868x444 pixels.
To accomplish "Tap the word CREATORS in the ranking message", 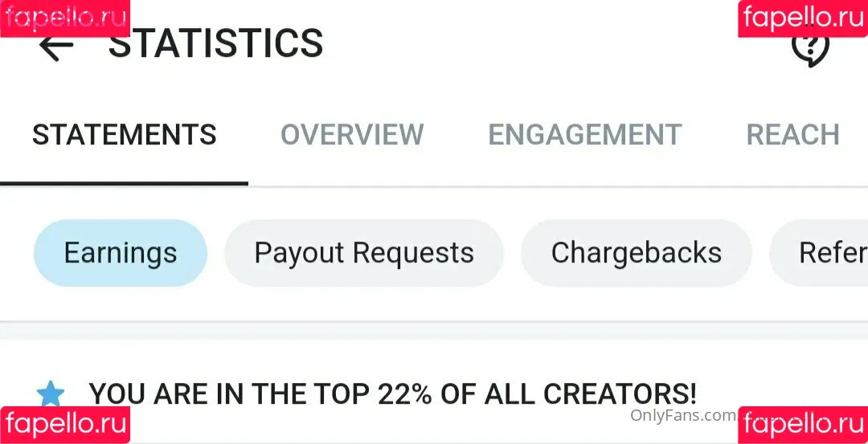I will pyautogui.click(x=620, y=393).
